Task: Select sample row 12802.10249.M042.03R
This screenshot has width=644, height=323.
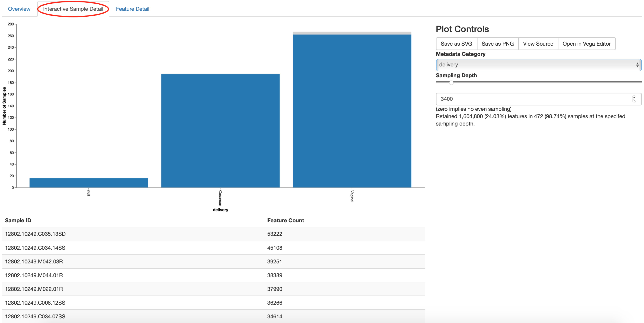Action: (x=34, y=262)
